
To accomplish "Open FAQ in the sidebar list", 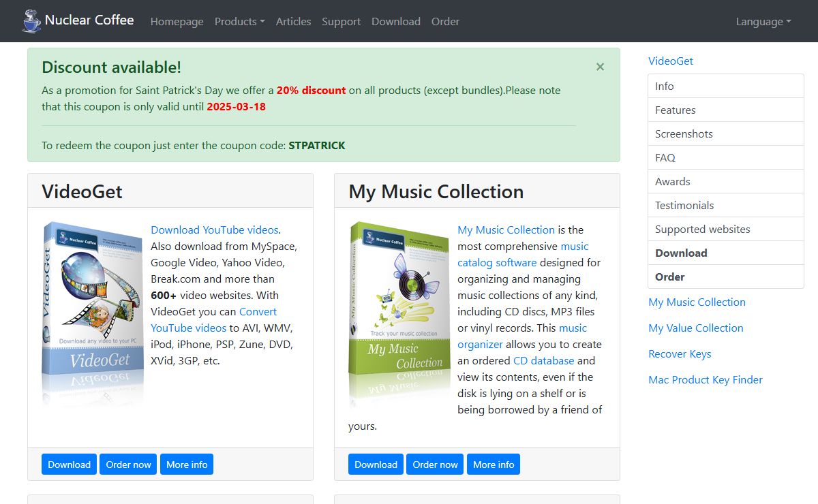I will tap(726, 157).
